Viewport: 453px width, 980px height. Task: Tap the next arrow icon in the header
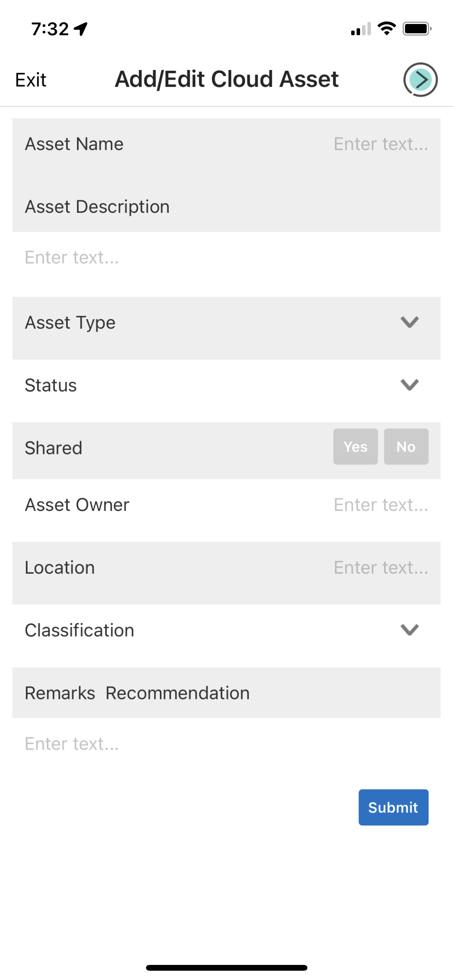tap(420, 79)
